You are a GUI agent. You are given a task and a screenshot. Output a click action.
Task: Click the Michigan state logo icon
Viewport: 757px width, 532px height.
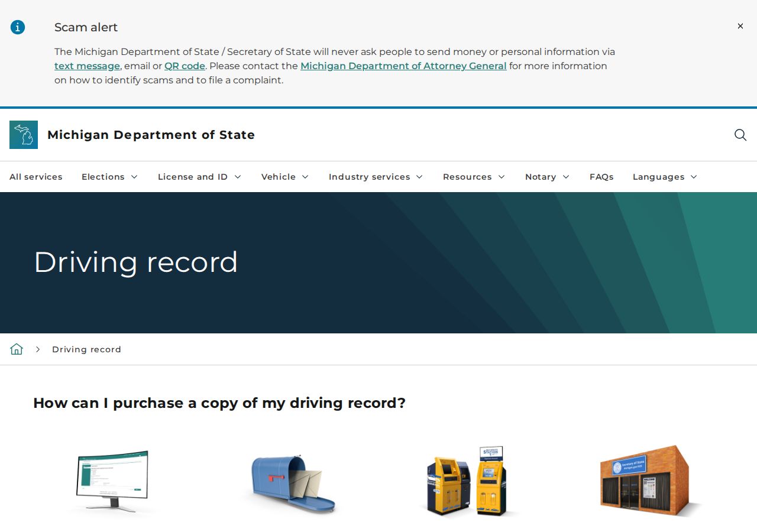coord(24,135)
